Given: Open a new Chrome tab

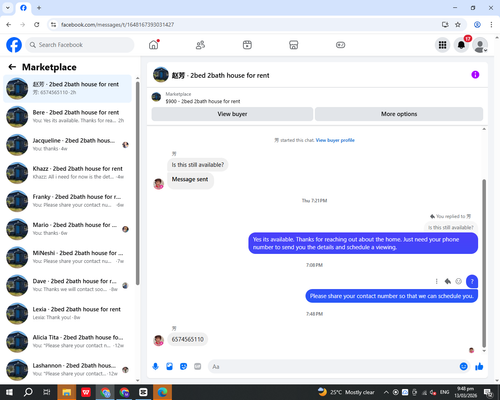Looking at the screenshot, I should pos(39,8).
